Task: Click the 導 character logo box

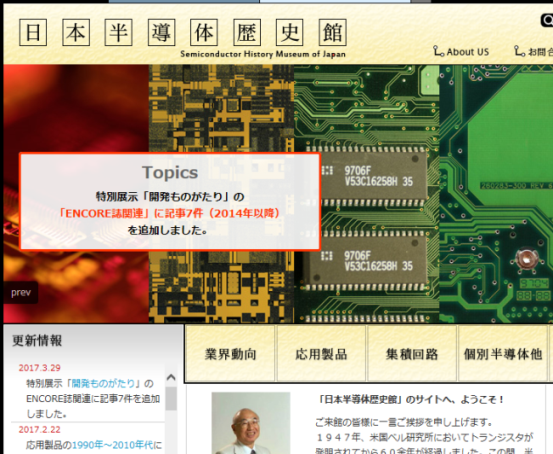Action: tap(161, 32)
